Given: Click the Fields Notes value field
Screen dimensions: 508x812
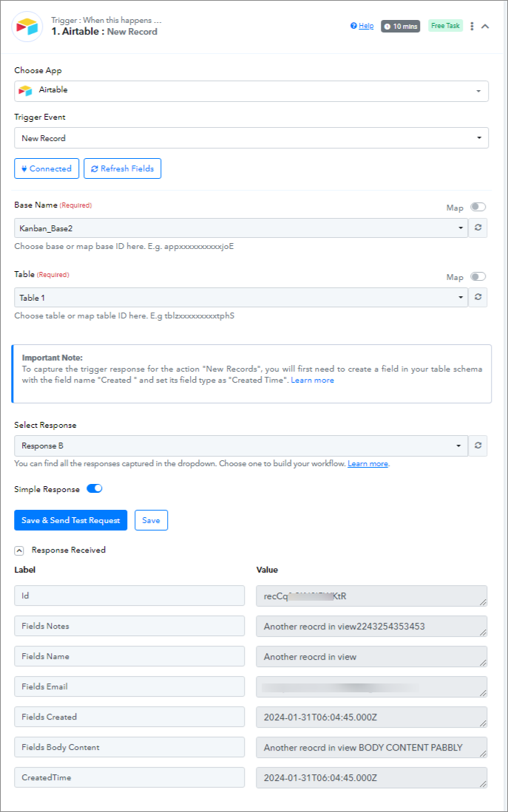Looking at the screenshot, I should (x=372, y=626).
